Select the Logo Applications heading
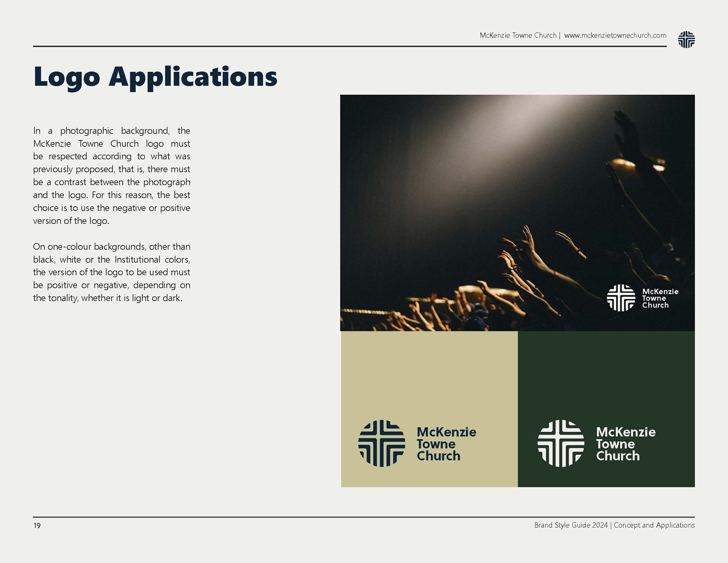Screen dimensions: 728x563 pyautogui.click(x=155, y=77)
